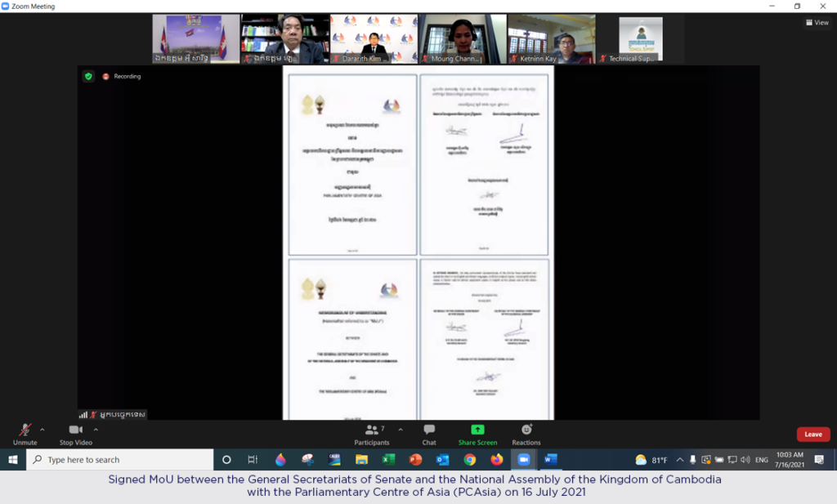The image size is (837, 504).
Task: Select Dararith Kim's video thumbnail
Action: click(374, 39)
